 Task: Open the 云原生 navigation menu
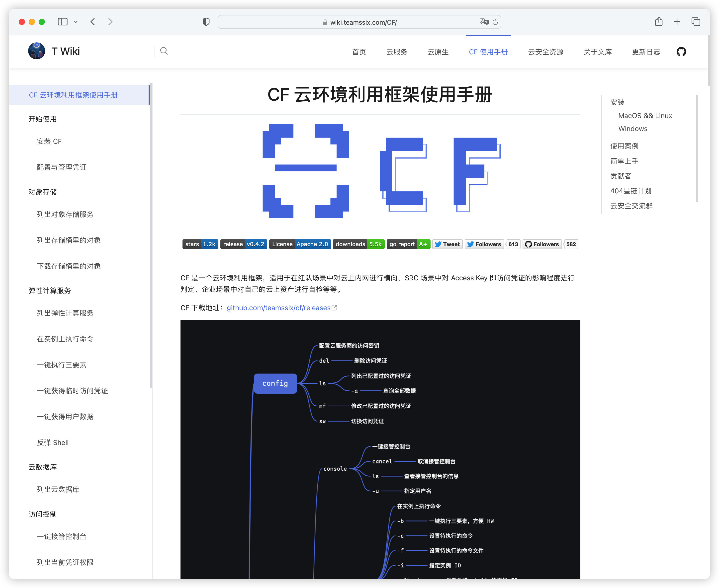pyautogui.click(x=438, y=52)
